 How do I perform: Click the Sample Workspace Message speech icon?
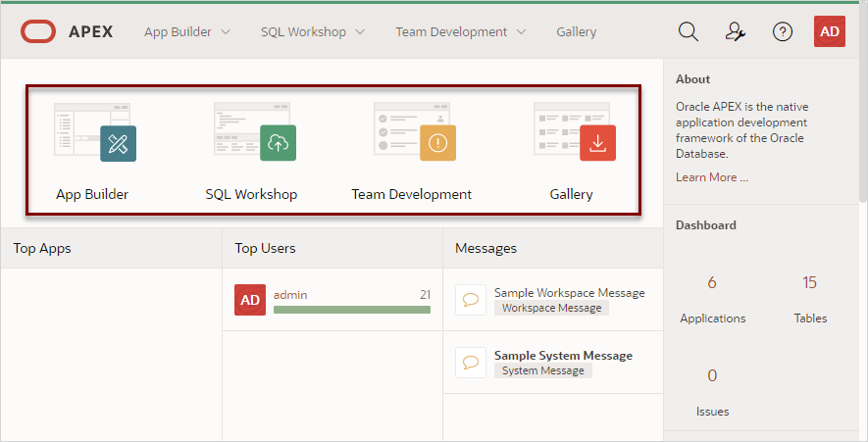pyautogui.click(x=471, y=300)
